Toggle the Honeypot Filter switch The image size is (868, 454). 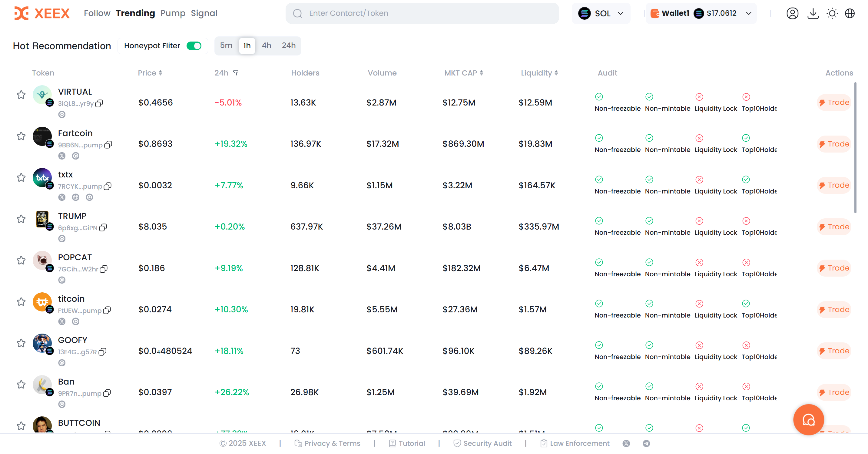(x=194, y=45)
